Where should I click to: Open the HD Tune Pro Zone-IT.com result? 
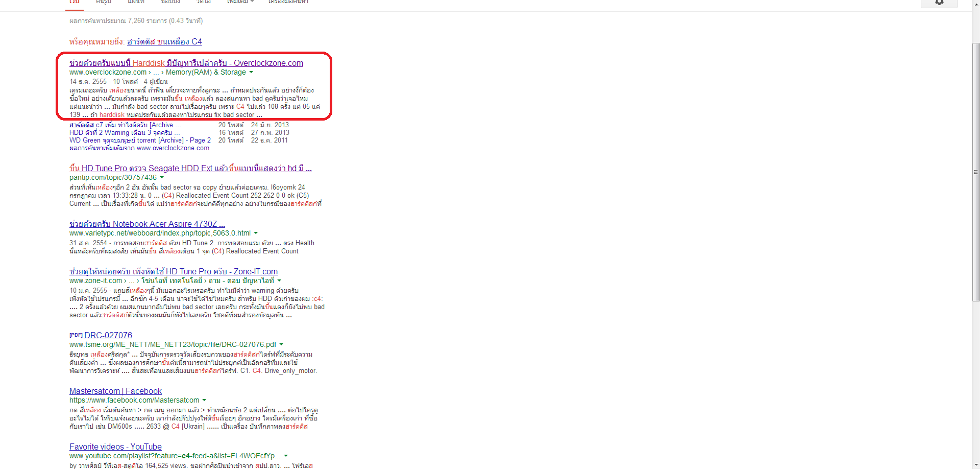pos(174,272)
